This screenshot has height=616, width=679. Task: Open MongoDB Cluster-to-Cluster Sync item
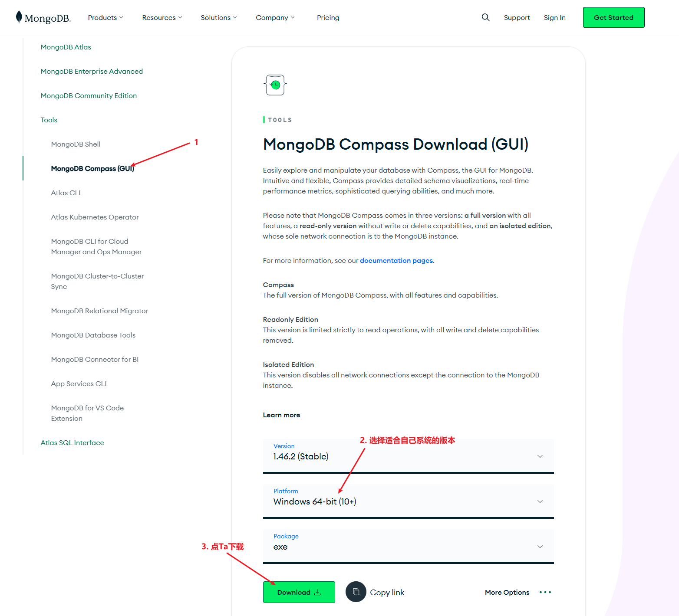97,281
